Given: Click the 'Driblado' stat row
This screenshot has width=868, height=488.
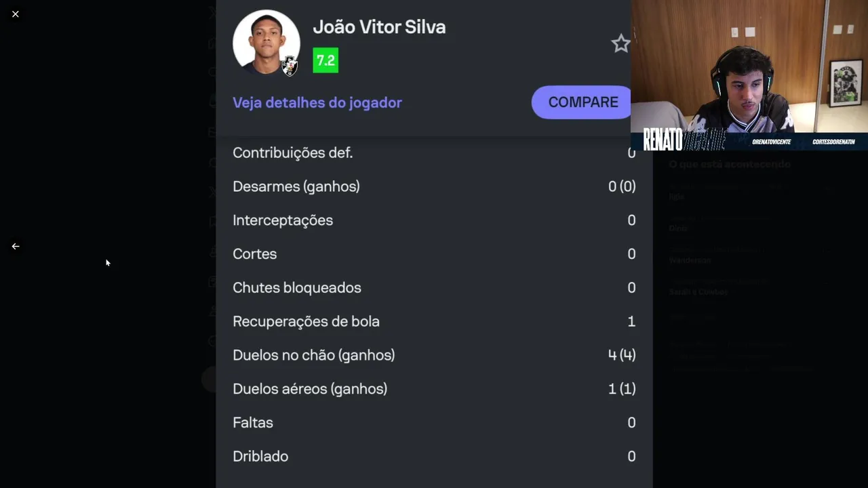Looking at the screenshot, I should (434, 456).
